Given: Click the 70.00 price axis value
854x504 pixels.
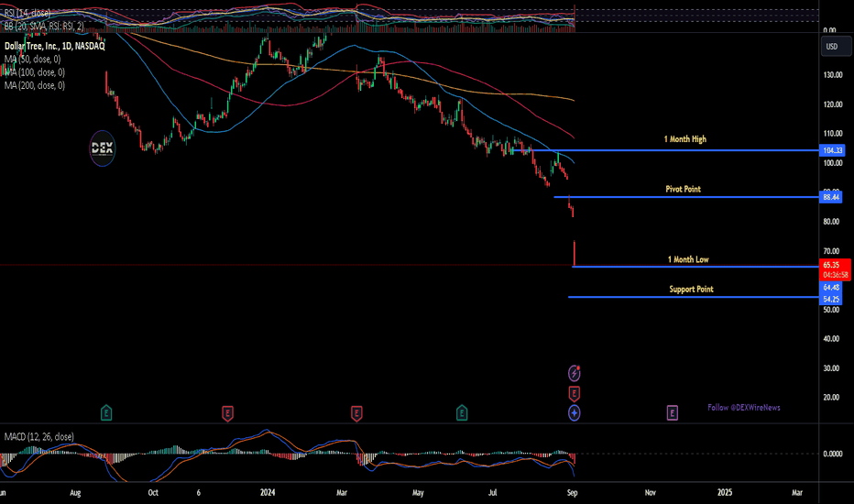Looking at the screenshot, I should click(x=831, y=251).
